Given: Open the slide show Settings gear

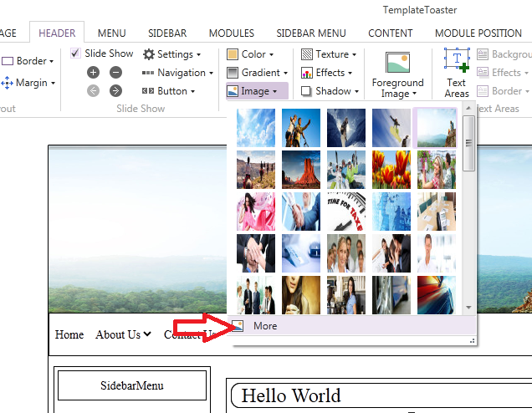Looking at the screenshot, I should tap(149, 54).
